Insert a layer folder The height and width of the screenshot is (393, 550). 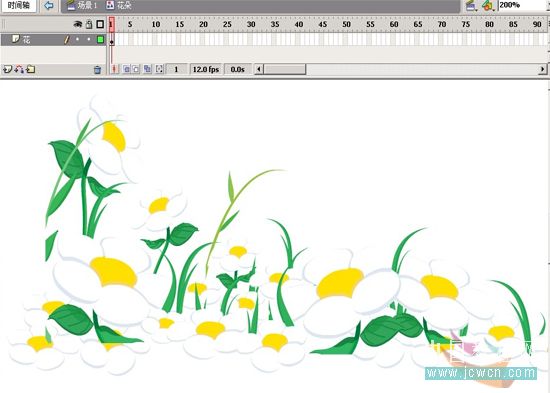pyautogui.click(x=31, y=69)
